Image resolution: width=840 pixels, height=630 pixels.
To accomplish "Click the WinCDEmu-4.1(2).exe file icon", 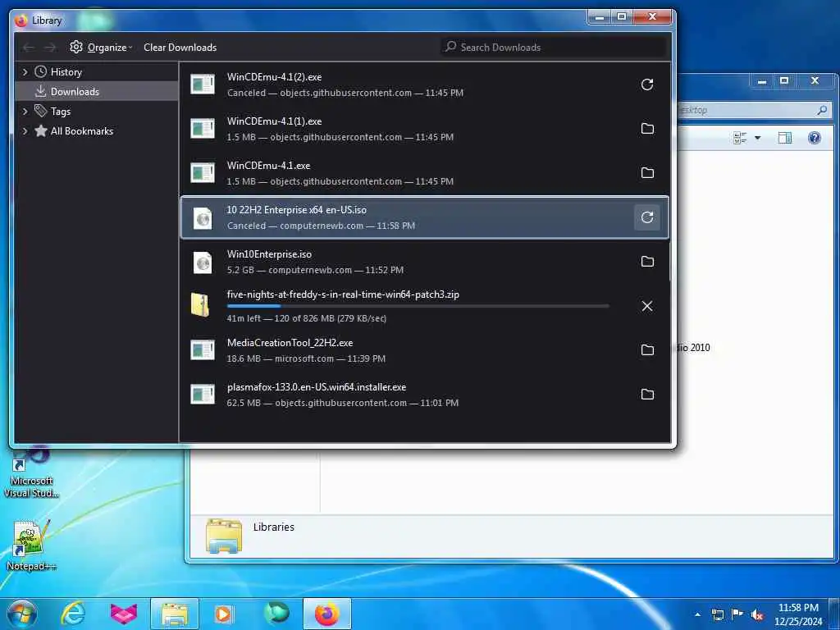I will tap(203, 84).
